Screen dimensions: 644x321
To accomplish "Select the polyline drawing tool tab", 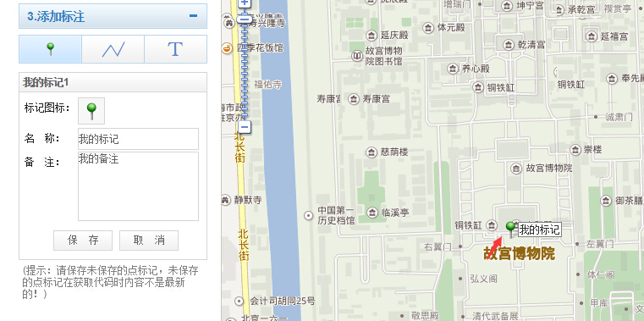I will tap(113, 49).
